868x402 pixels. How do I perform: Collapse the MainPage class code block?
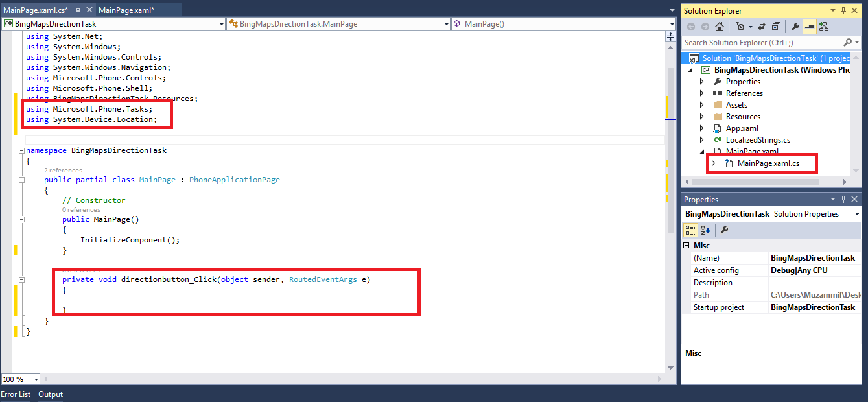pos(21,180)
